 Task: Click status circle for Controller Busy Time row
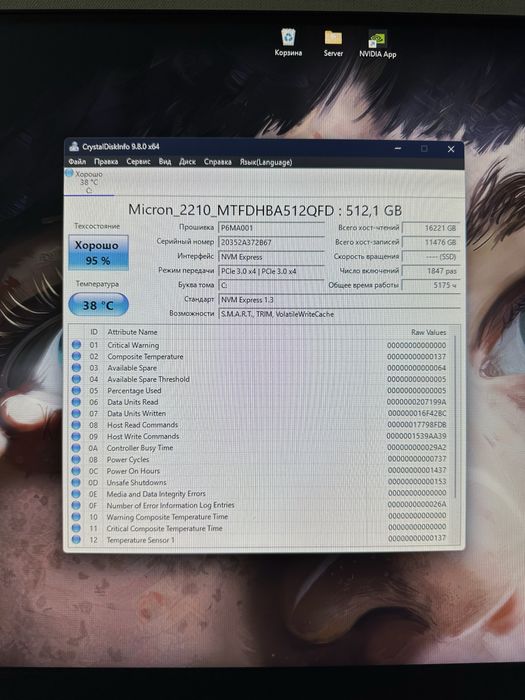point(76,448)
